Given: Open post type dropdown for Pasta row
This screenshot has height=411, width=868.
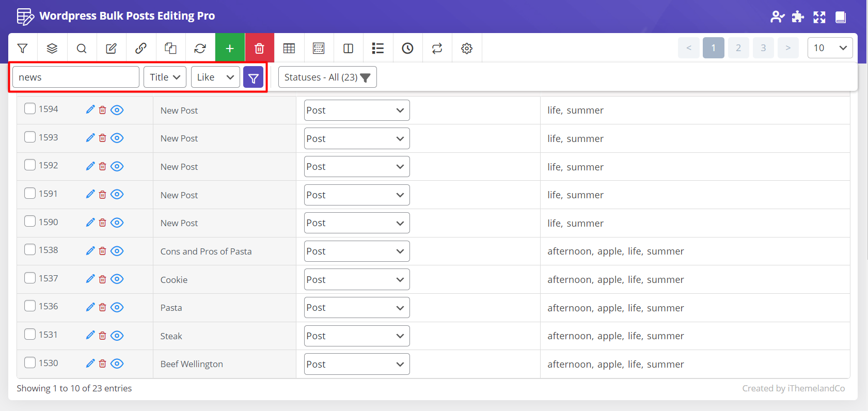Looking at the screenshot, I should click(x=357, y=308).
